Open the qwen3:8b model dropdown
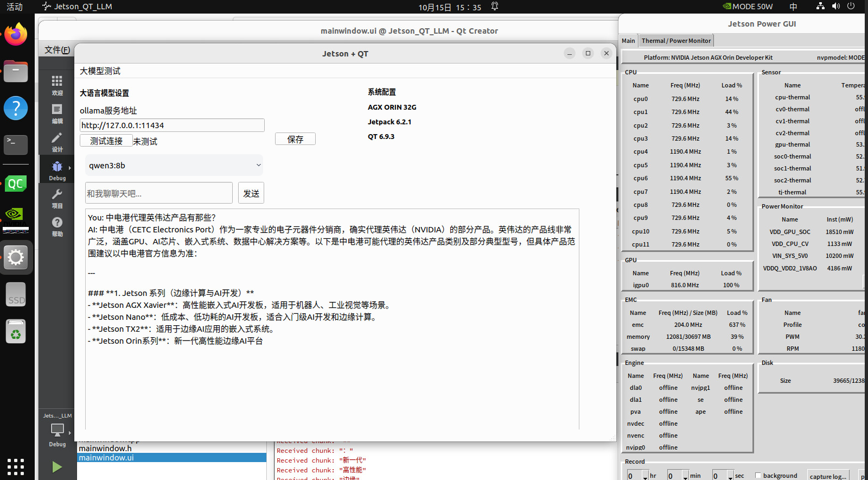The image size is (868, 480). 174,165
